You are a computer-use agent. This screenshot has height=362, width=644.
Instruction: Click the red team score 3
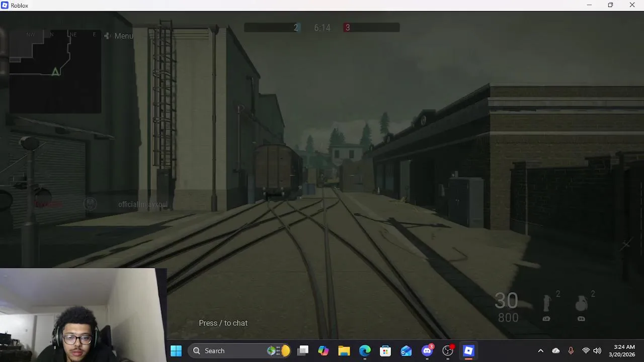(347, 28)
